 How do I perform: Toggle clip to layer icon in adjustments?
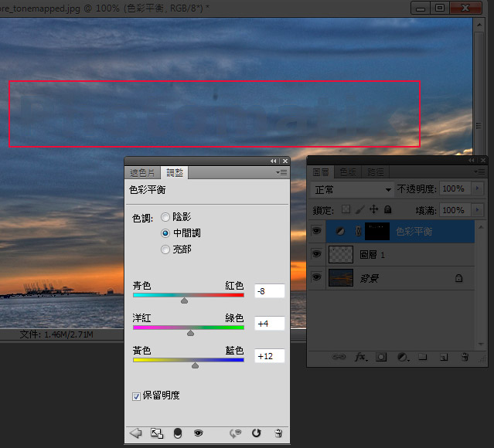[x=178, y=433]
